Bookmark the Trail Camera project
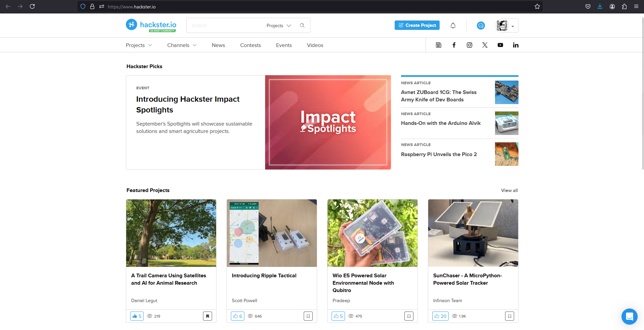The image size is (644, 330). tap(207, 316)
